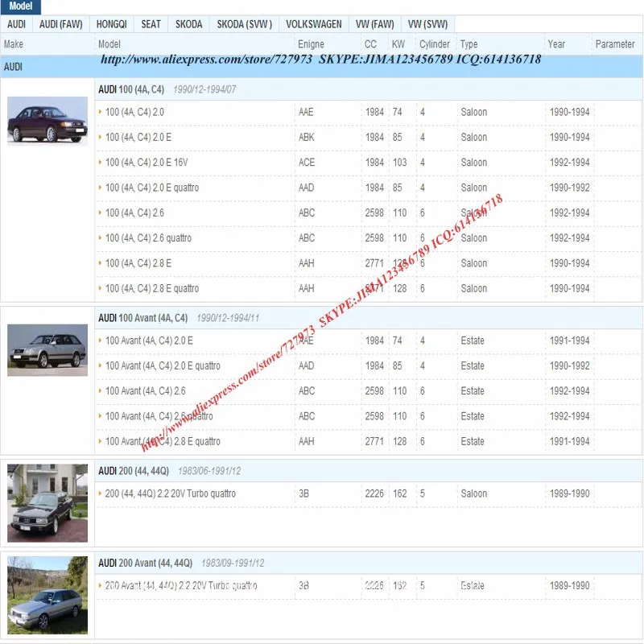Click the KW column header
Image resolution: width=644 pixels, height=644 pixels.
tap(398, 44)
